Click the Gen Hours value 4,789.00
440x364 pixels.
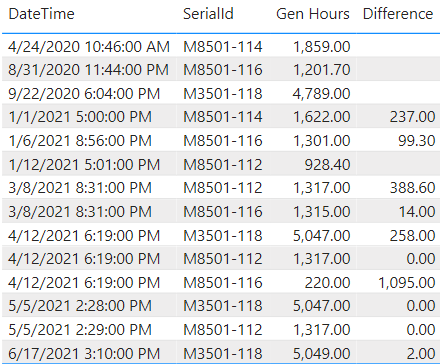pyautogui.click(x=322, y=94)
